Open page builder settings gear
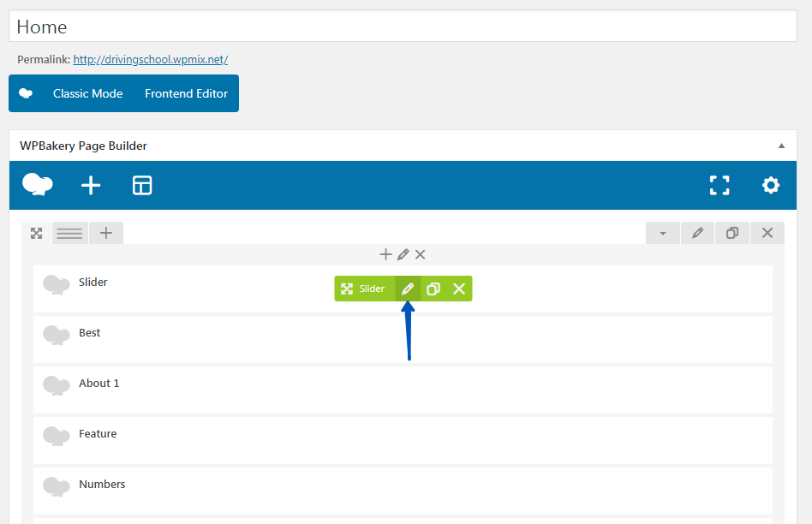Viewport: 812px width, 524px height. tap(771, 185)
